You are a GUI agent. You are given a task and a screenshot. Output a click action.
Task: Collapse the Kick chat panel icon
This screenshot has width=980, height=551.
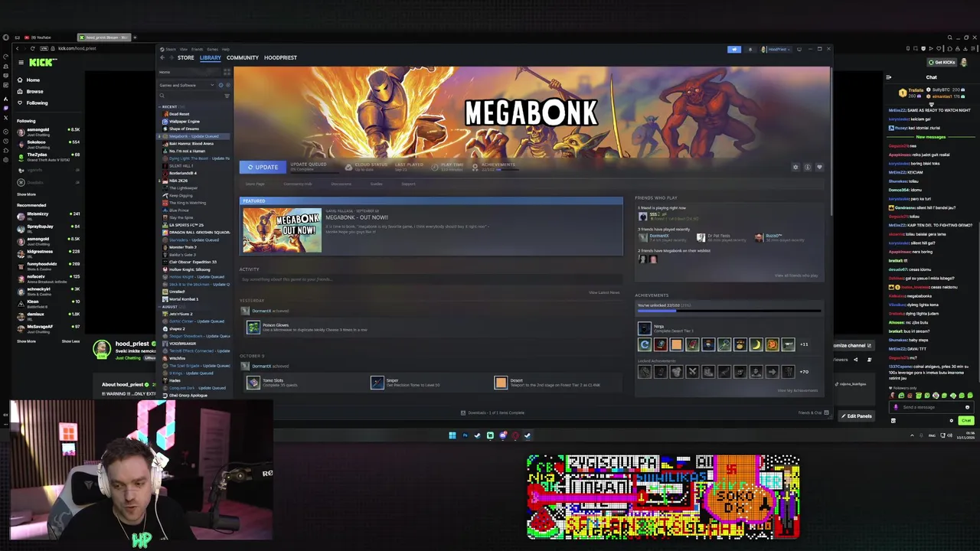pyautogui.click(x=888, y=77)
